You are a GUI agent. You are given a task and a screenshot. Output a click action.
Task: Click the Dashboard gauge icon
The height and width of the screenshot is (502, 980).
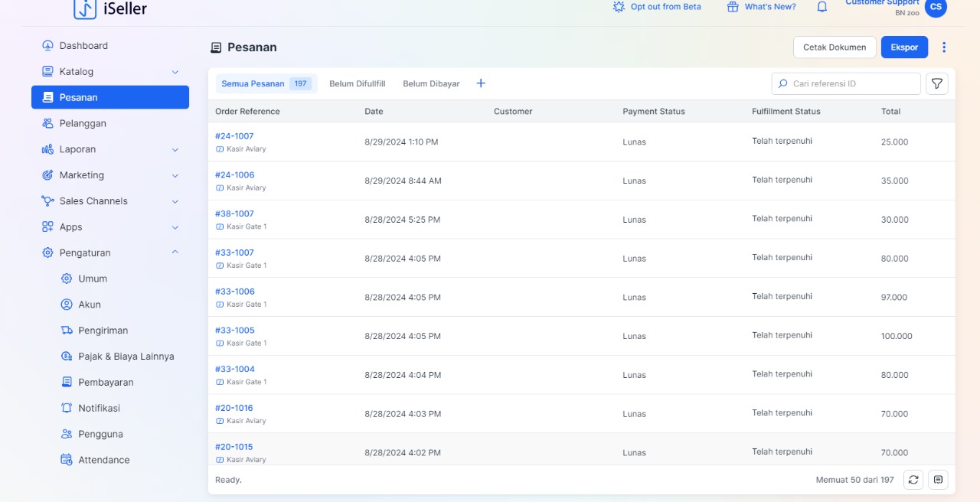coord(47,46)
